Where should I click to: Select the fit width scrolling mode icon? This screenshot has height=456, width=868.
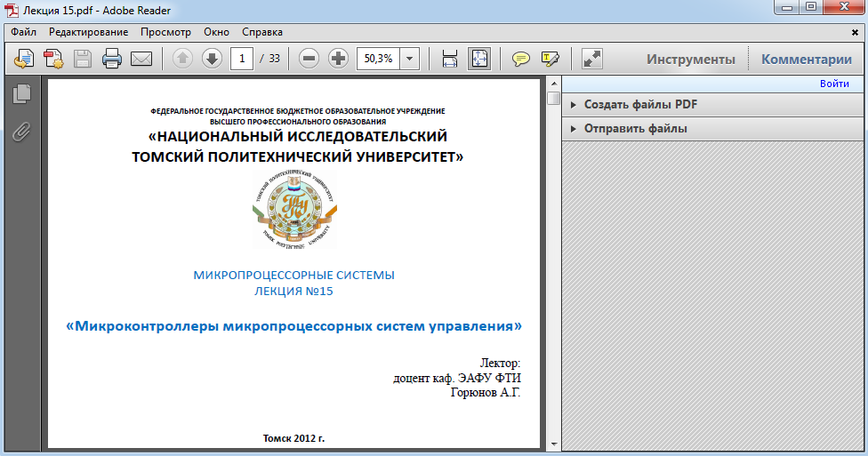click(449, 59)
